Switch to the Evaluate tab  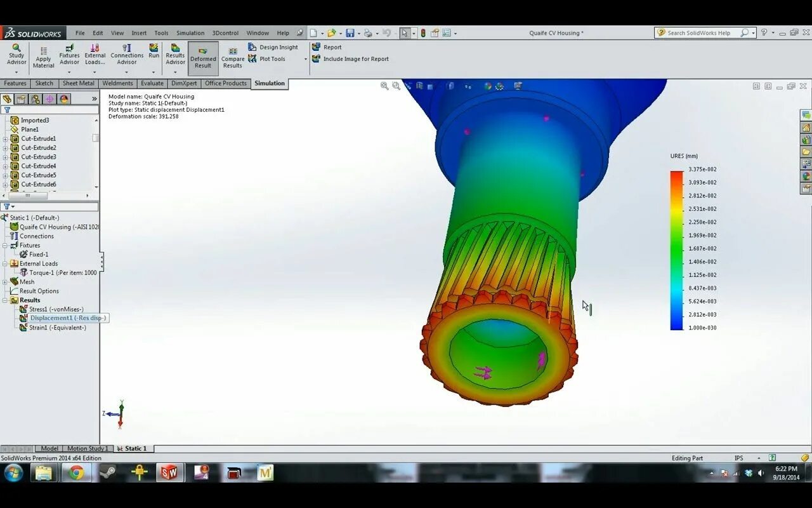pyautogui.click(x=152, y=83)
